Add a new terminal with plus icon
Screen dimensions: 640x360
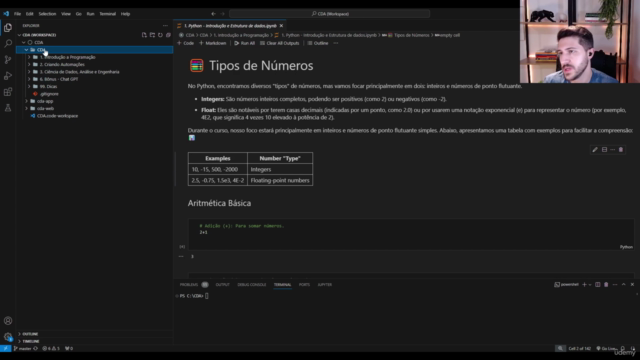(x=584, y=284)
